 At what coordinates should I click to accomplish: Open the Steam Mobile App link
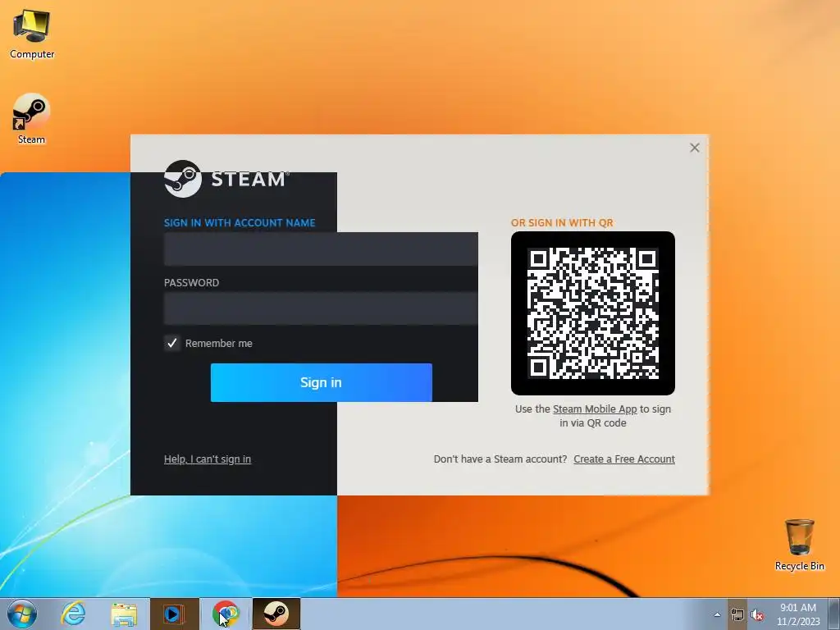tap(595, 409)
